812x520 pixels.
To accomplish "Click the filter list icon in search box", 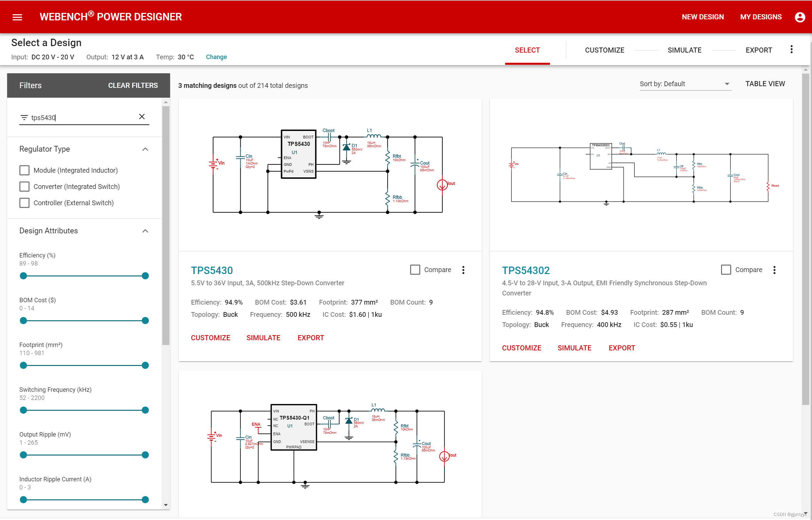I will click(24, 118).
